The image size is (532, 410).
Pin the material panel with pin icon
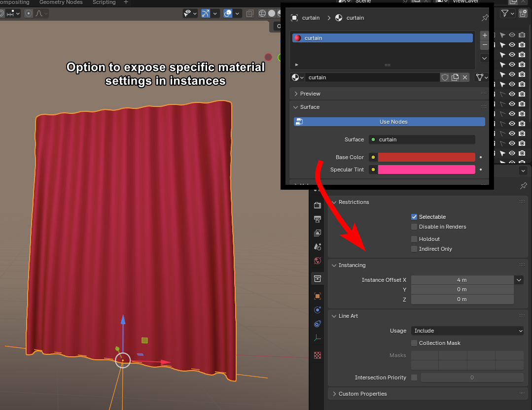point(485,18)
